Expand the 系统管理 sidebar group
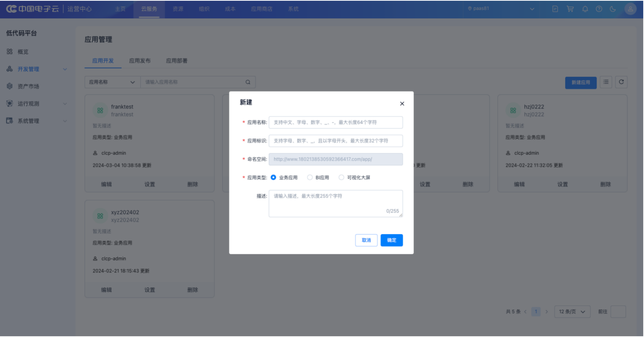 (x=65, y=121)
